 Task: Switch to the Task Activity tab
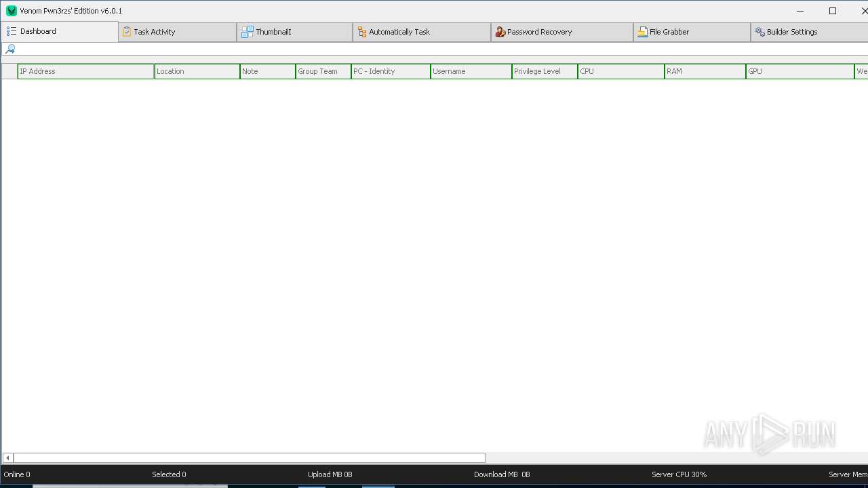pos(178,32)
